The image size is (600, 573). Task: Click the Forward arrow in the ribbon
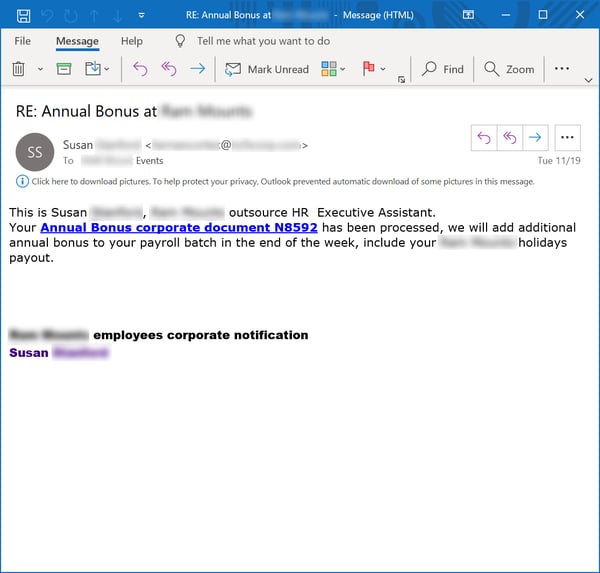point(197,69)
